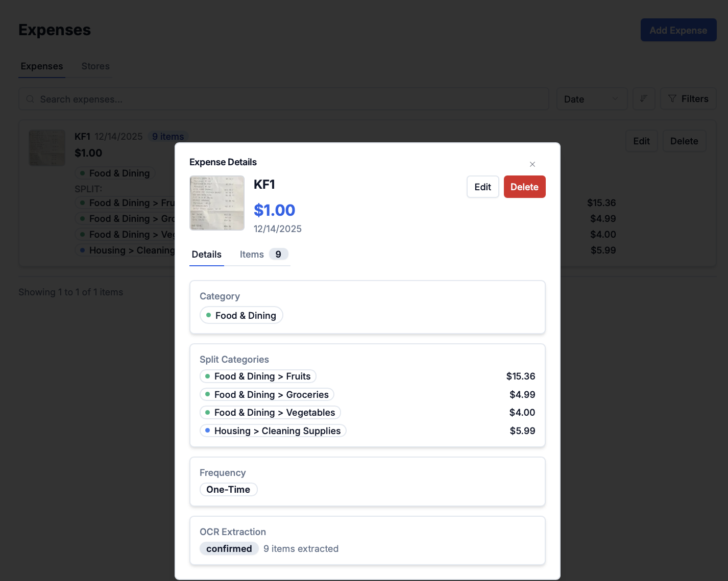728x581 pixels.
Task: Open receipt thumbnail in Expense Details
Action: (x=217, y=203)
